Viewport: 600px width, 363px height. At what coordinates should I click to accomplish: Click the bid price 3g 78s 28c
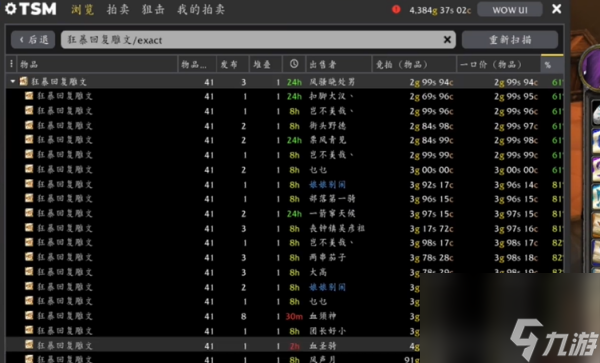click(x=431, y=258)
